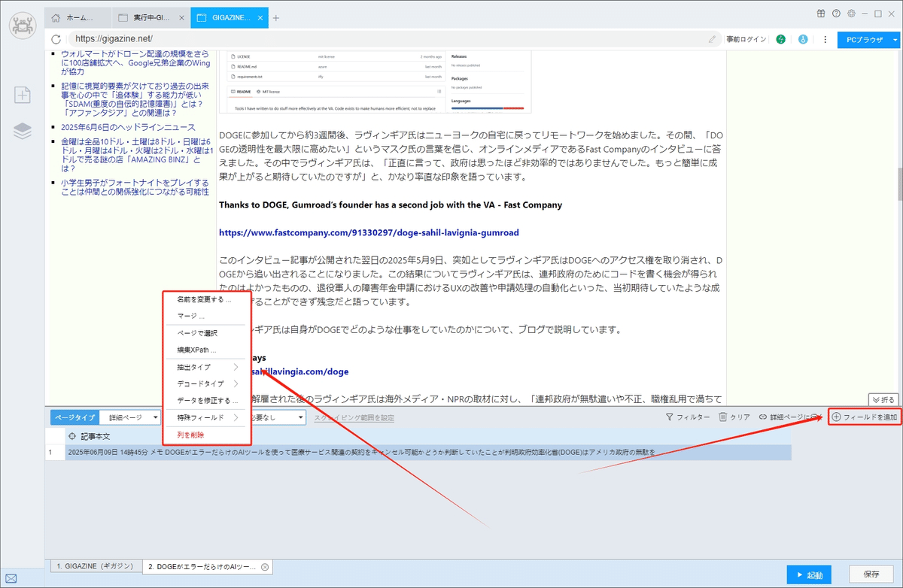This screenshot has width=903, height=588.
Task: Click the クリア trash button
Action: tap(734, 417)
